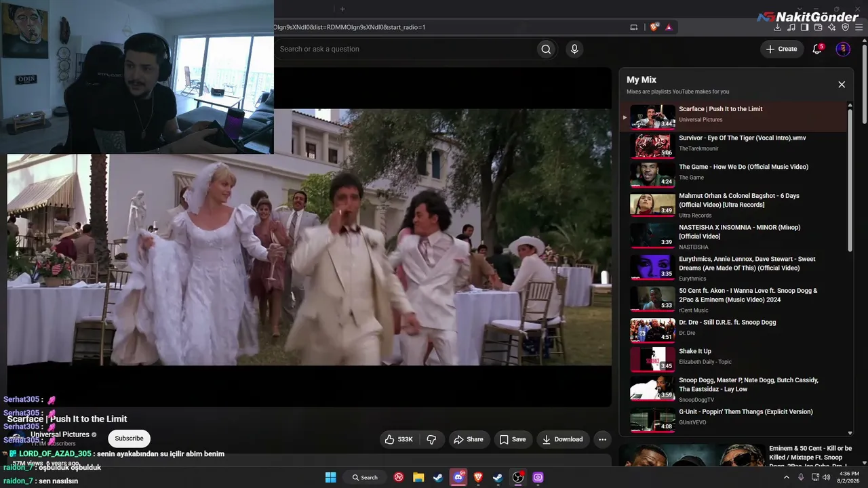Open Windows Start menu
This screenshot has height=488, width=868.
[330, 477]
